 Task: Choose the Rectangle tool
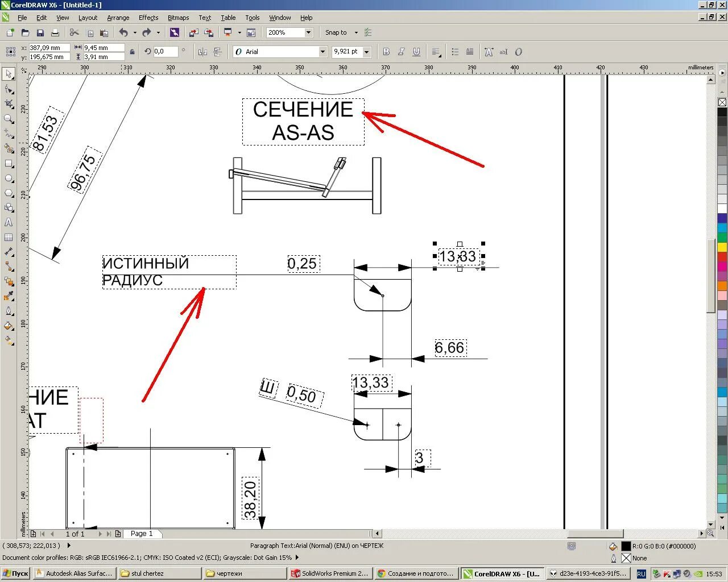pyautogui.click(x=9, y=164)
